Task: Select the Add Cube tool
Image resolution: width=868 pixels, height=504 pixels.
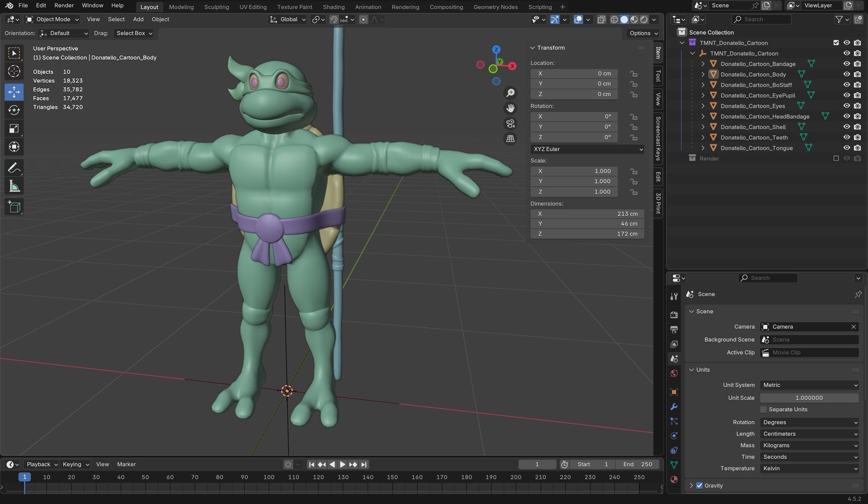Action: coord(14,207)
